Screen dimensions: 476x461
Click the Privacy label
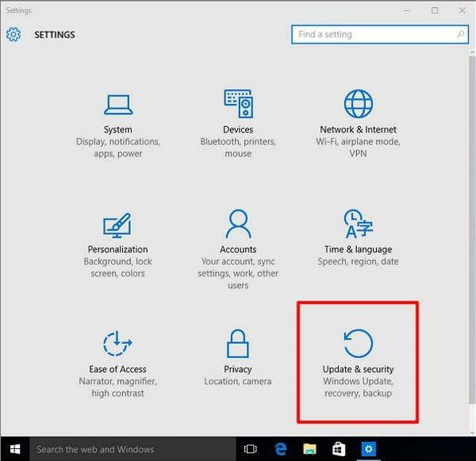click(238, 369)
